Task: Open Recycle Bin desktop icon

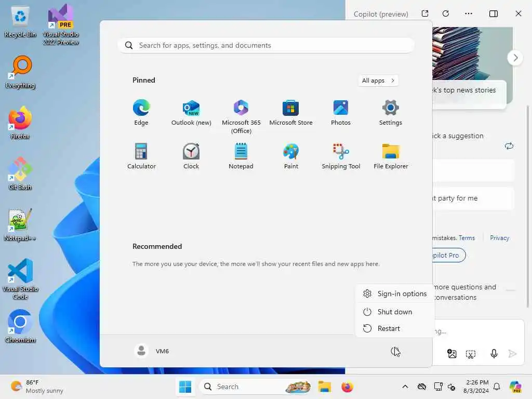Action: (x=20, y=22)
